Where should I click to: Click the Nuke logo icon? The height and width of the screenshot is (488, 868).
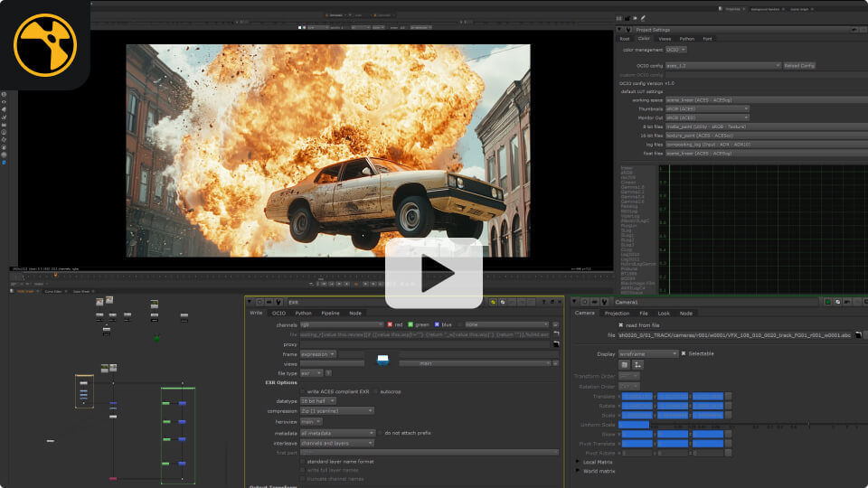point(45,44)
